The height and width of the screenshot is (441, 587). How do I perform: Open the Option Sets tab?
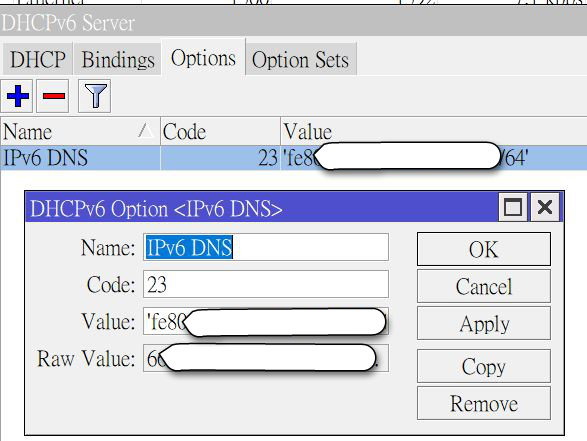pyautogui.click(x=301, y=59)
